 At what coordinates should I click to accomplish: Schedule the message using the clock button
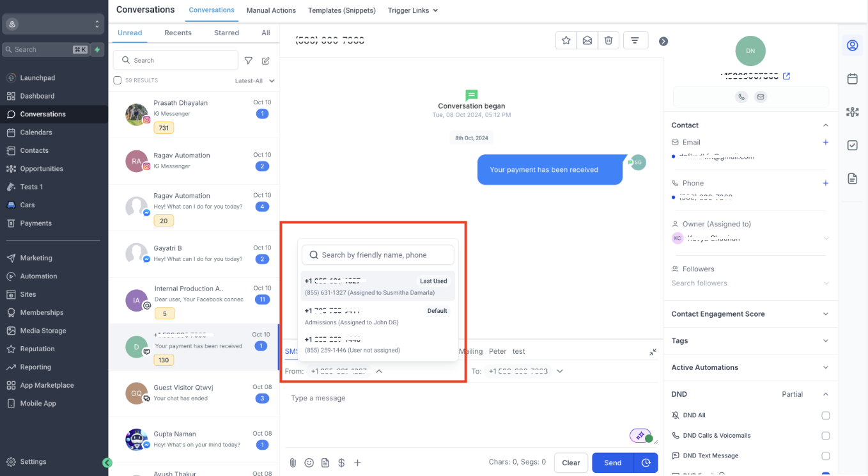(x=646, y=463)
